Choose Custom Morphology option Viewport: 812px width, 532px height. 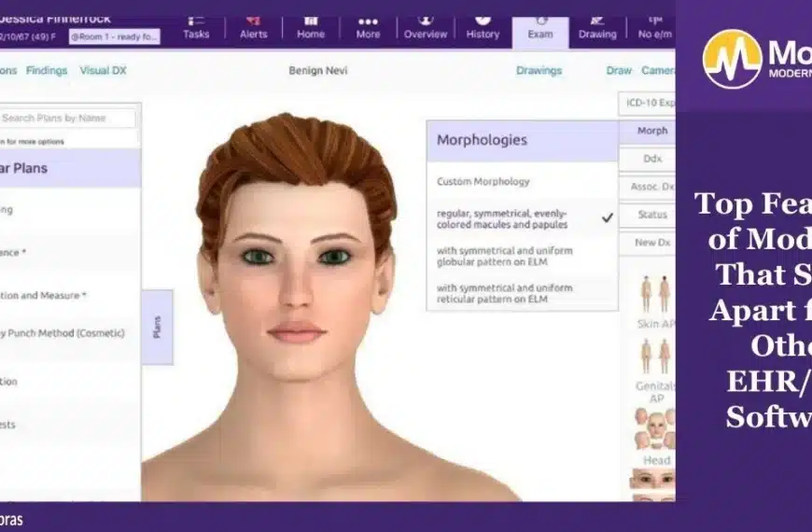[x=523, y=181]
